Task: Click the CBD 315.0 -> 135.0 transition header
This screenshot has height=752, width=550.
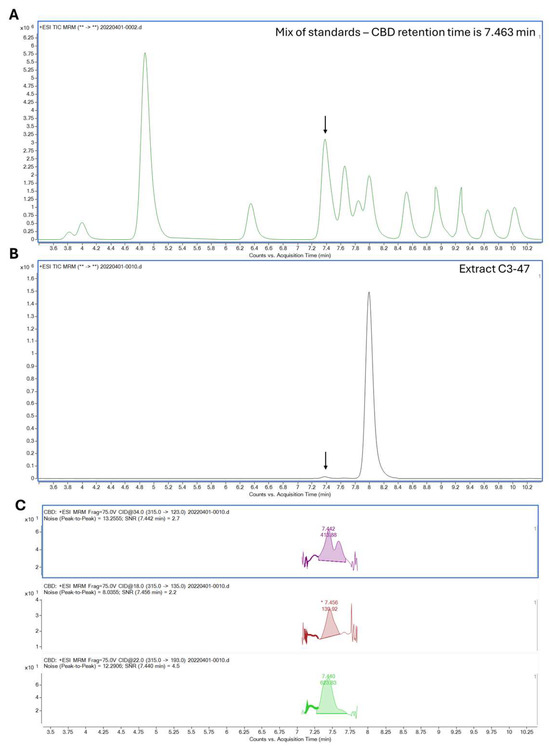Action: 137,586
